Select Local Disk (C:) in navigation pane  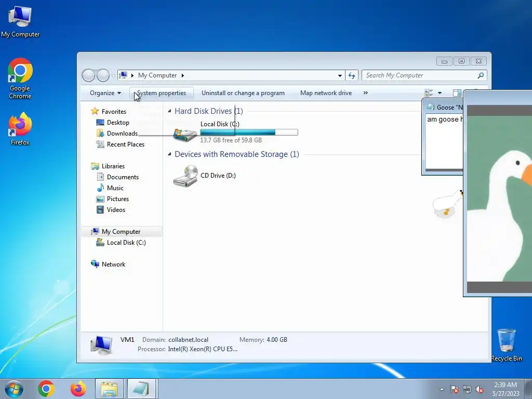point(121,242)
